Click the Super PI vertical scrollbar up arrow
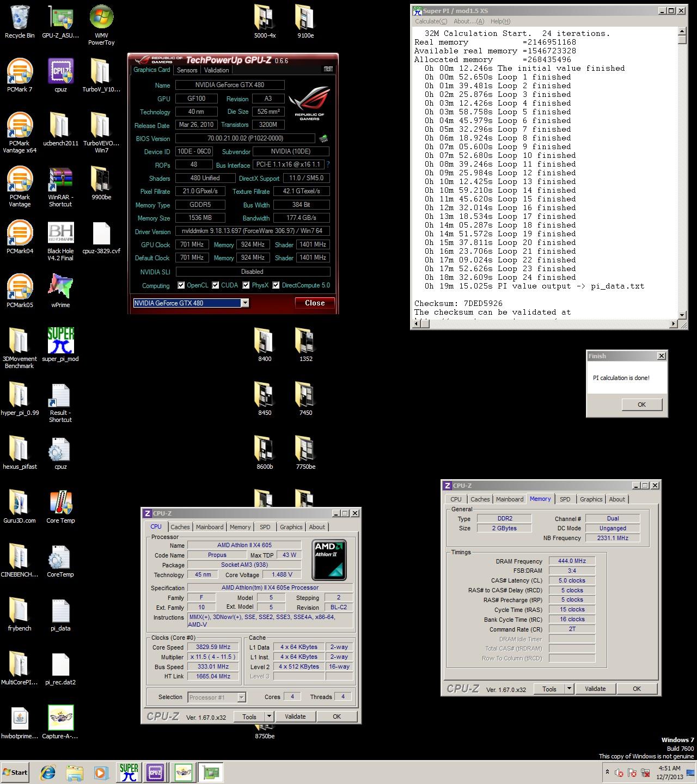This screenshot has width=697, height=784. (x=682, y=32)
